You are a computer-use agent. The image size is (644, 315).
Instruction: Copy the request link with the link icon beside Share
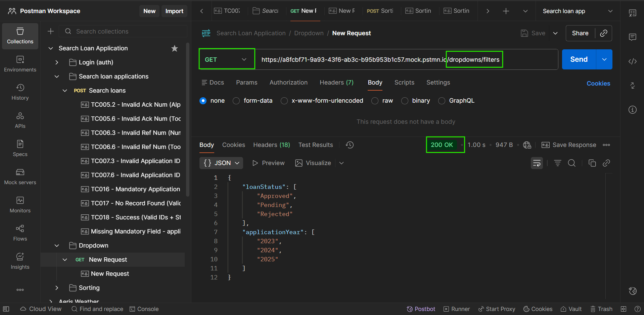tap(604, 33)
